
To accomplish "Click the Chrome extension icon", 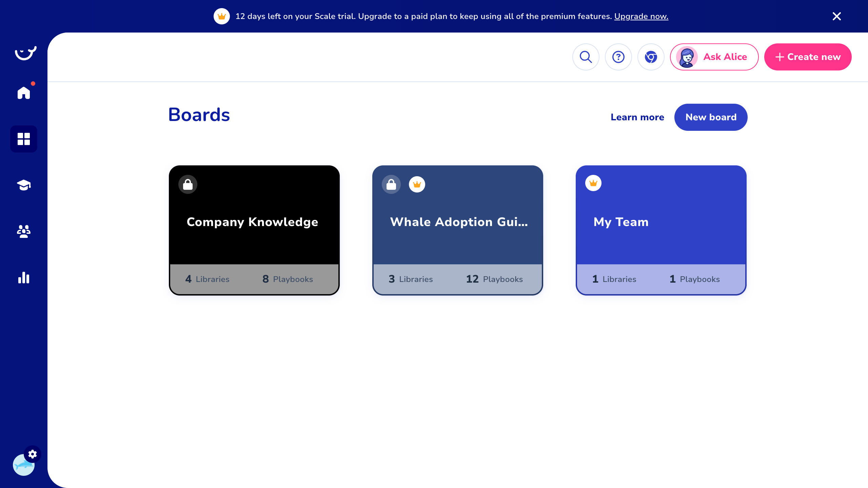I will tap(651, 57).
